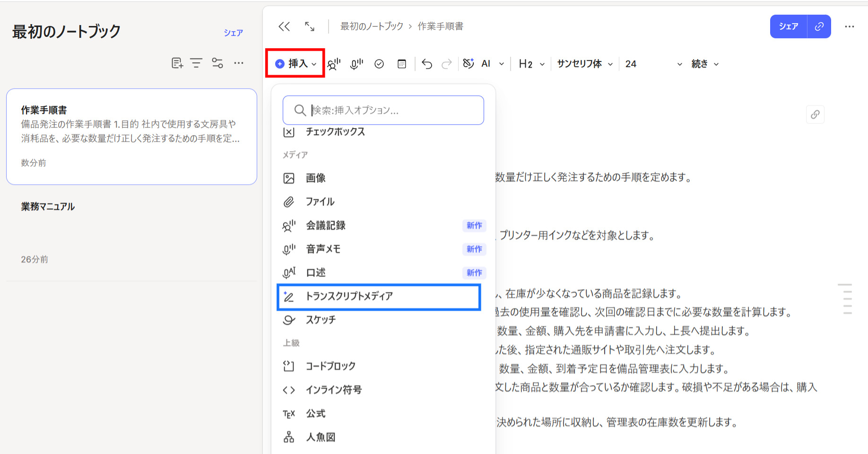
Task: Expand the note to full screen
Action: pyautogui.click(x=310, y=26)
